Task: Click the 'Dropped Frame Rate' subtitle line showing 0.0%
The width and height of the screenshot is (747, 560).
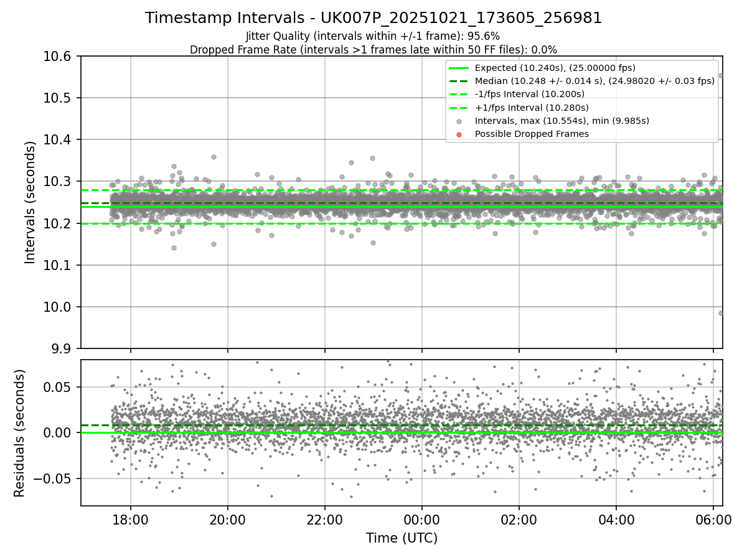Action: (x=374, y=50)
